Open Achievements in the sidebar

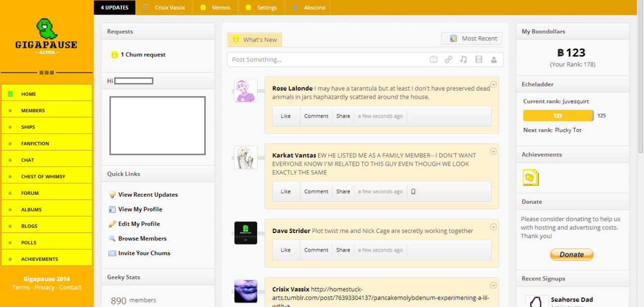pyautogui.click(x=47, y=259)
